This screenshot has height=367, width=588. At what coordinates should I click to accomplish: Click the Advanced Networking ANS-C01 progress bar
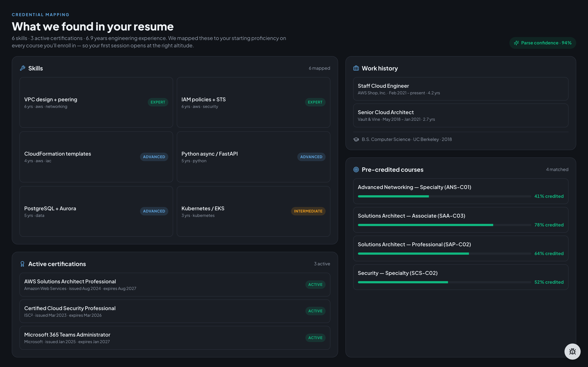[x=444, y=196]
